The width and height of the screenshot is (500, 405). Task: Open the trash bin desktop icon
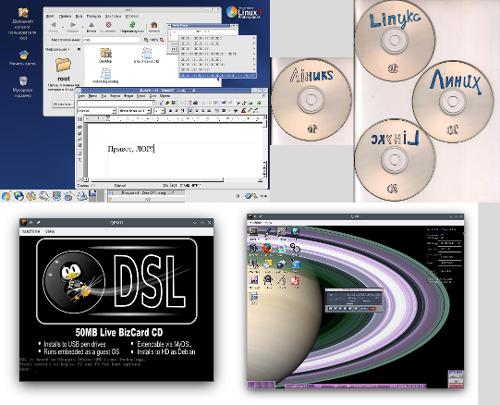click(x=23, y=81)
